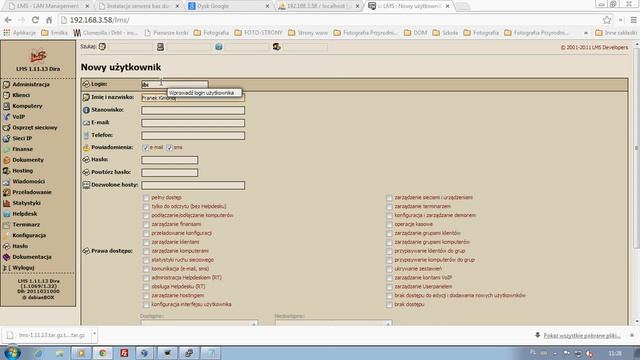This screenshot has height=360, width=640.
Task: Check statystyki ruchu sieciowego permission
Action: [146, 260]
